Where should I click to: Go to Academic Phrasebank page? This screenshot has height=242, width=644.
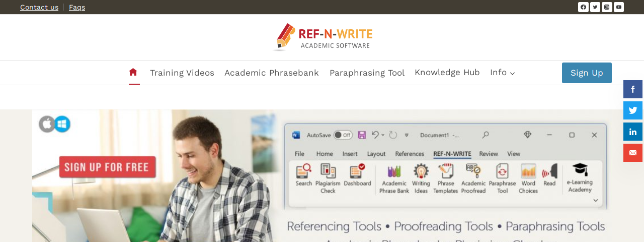(x=272, y=73)
